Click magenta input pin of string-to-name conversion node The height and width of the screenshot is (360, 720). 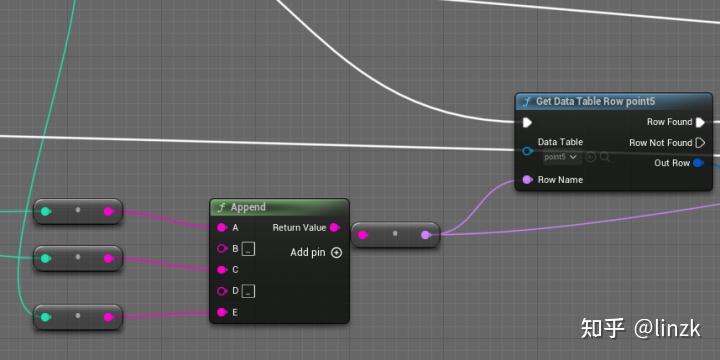[362, 235]
